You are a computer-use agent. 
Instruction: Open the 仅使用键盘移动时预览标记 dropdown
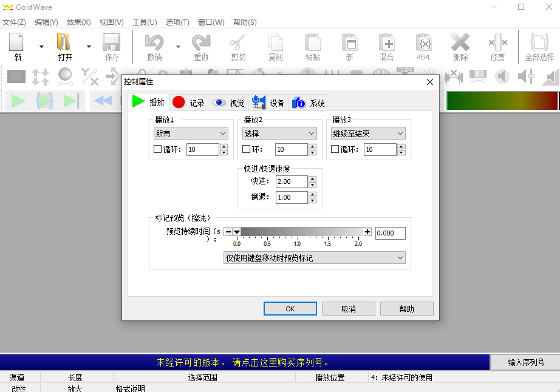(x=314, y=258)
